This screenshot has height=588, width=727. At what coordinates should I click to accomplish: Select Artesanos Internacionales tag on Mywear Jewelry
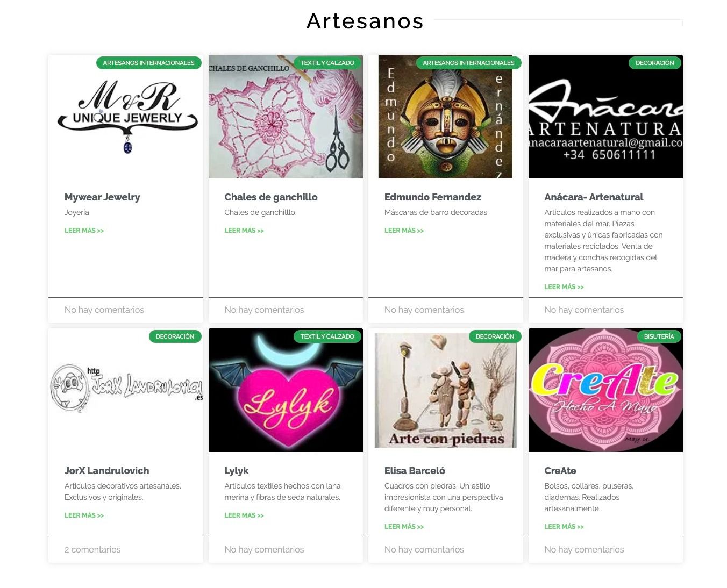[x=148, y=63]
